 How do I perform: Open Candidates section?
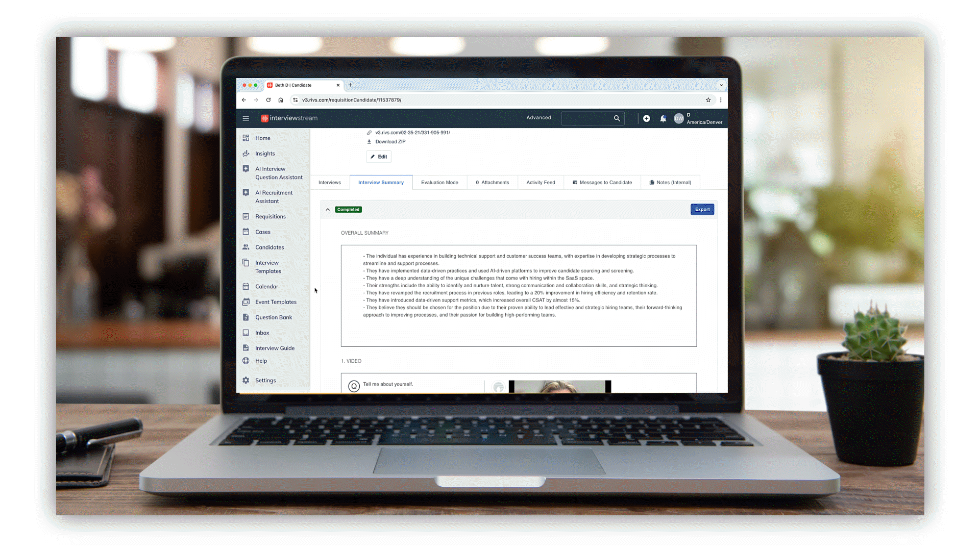click(270, 247)
